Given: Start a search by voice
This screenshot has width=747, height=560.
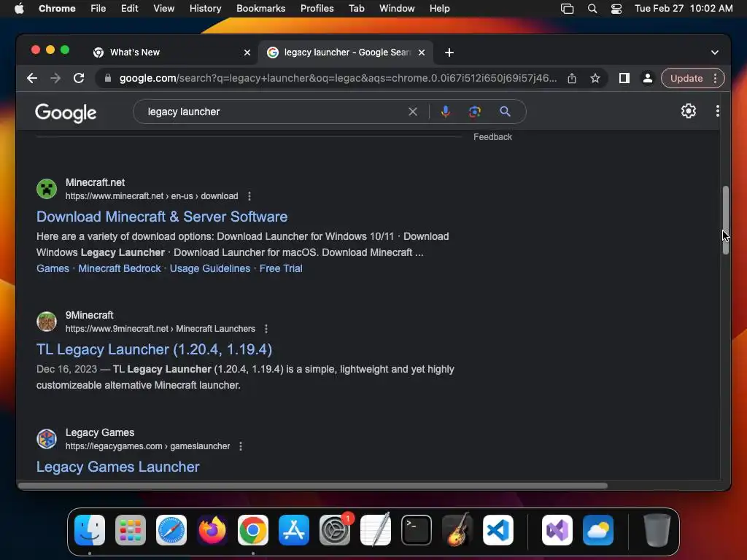Looking at the screenshot, I should (x=446, y=112).
